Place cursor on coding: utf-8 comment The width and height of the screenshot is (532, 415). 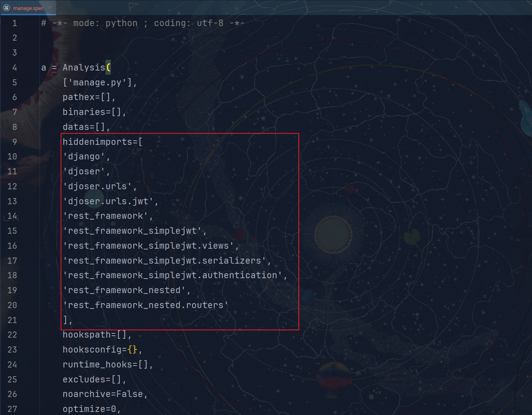point(189,23)
